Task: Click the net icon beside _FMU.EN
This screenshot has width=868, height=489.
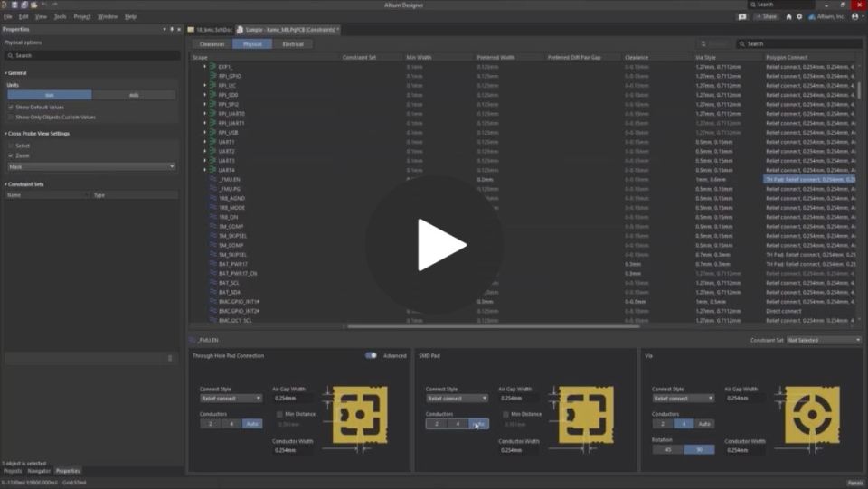Action: tap(213, 179)
